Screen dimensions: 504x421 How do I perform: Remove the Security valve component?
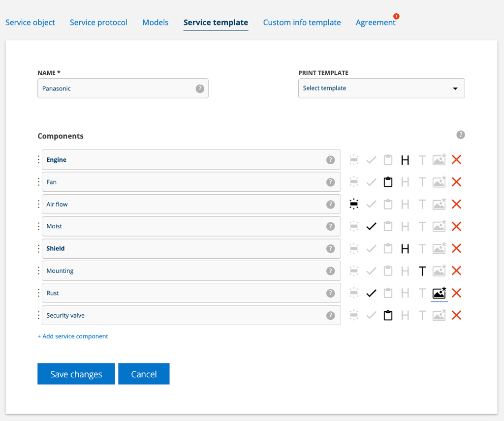(x=456, y=315)
